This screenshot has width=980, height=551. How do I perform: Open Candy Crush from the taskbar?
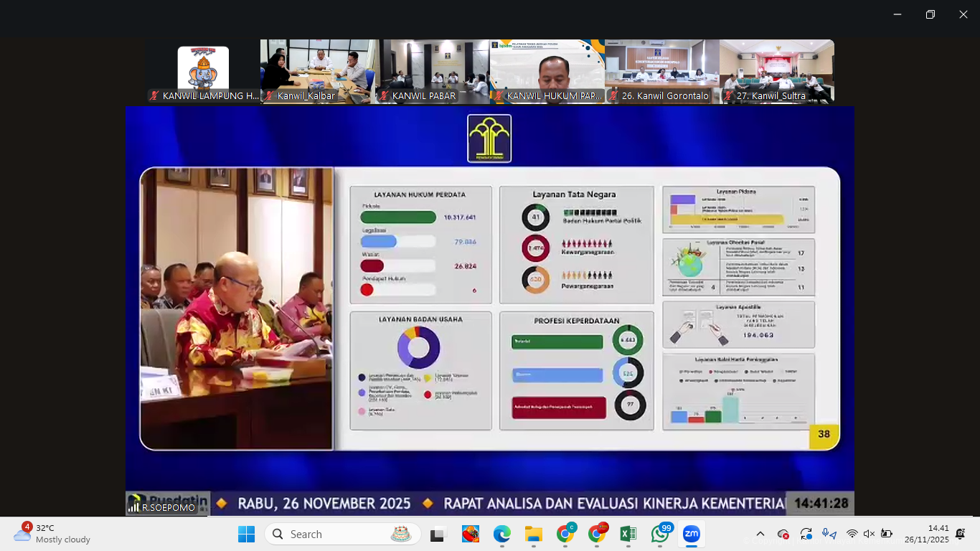470,534
